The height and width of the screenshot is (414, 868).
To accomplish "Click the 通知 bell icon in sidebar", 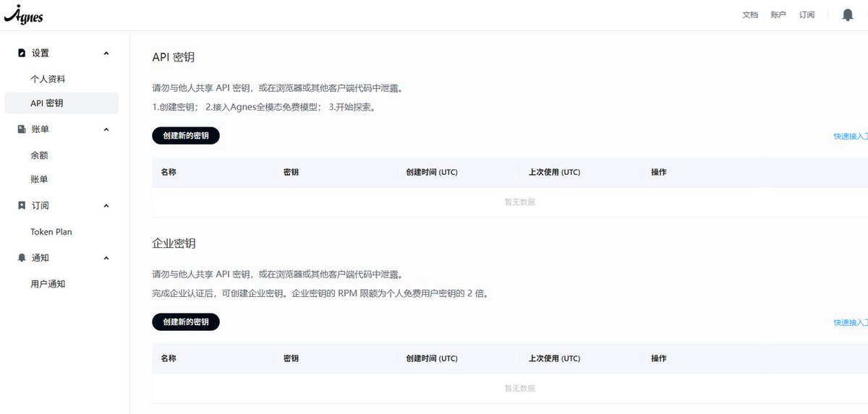I will [22, 257].
